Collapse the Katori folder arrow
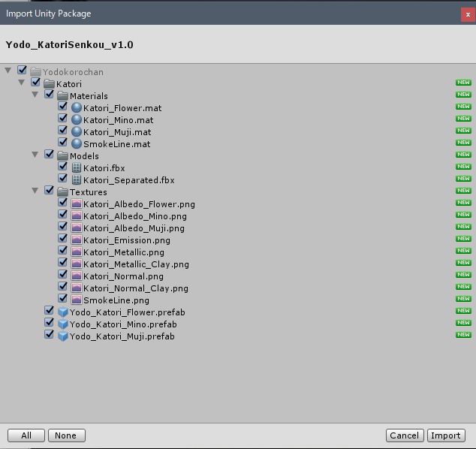The image size is (476, 449). (x=21, y=83)
